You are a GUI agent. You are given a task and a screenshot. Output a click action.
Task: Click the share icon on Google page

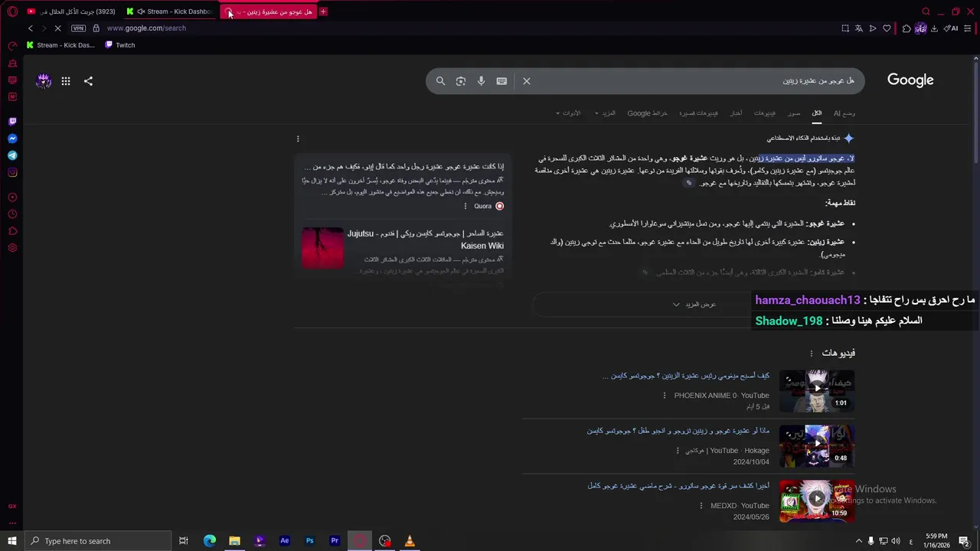[x=88, y=81]
